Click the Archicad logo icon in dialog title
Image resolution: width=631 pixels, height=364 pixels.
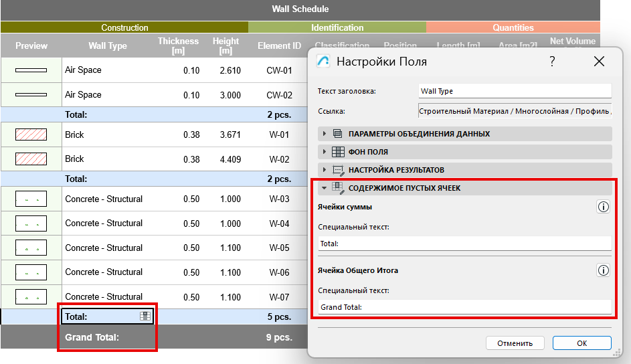pyautogui.click(x=323, y=61)
